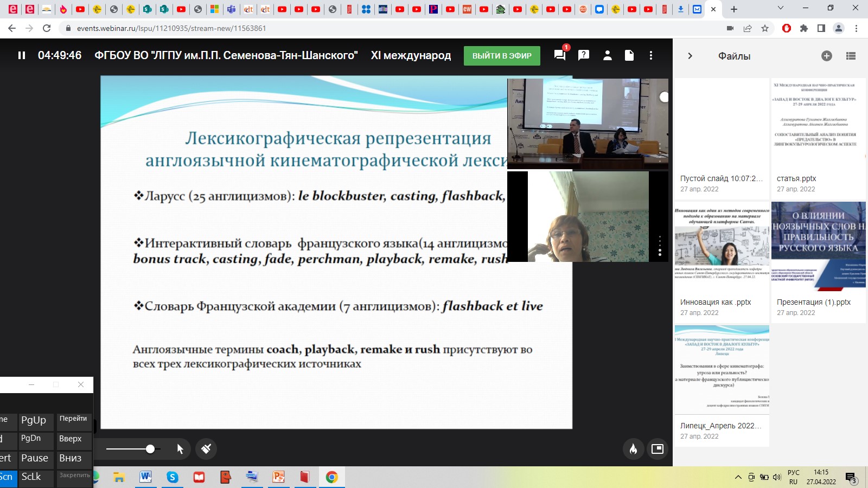Switch to the first browser tab
This screenshot has width=868, height=488.
13,9
